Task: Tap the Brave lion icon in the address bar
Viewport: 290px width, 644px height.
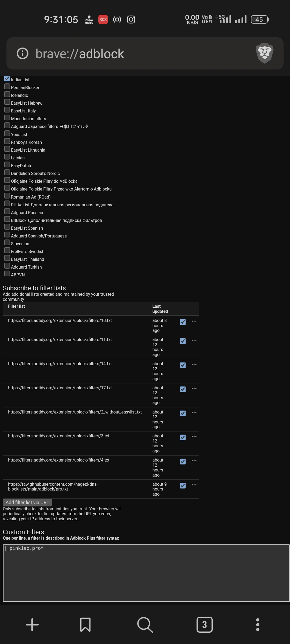Action: coord(264,53)
